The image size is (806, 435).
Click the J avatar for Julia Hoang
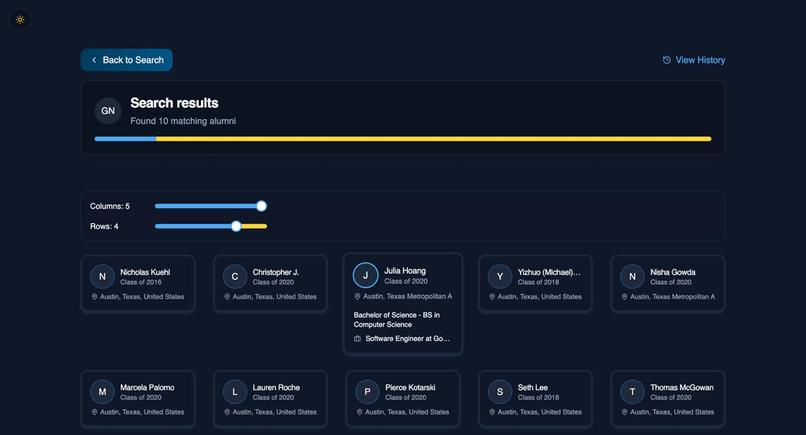(x=365, y=275)
